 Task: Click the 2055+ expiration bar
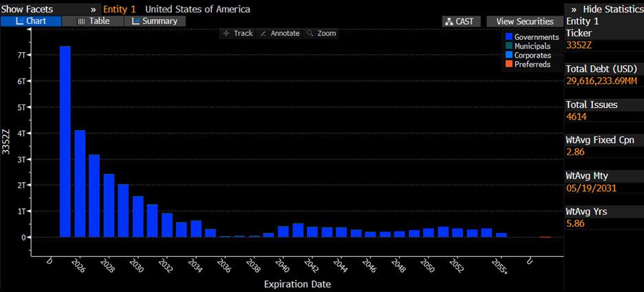501,235
